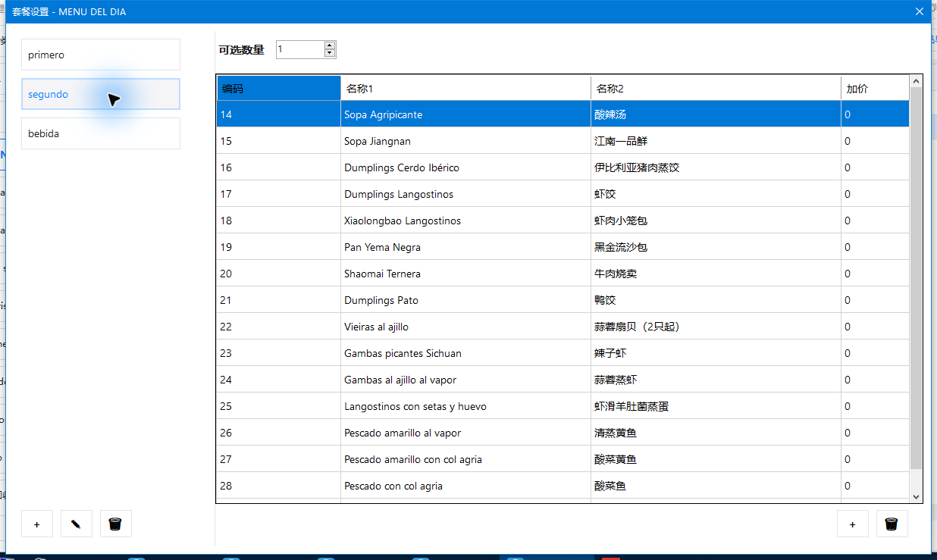
Task: Click the code cell 23
Action: (x=279, y=353)
